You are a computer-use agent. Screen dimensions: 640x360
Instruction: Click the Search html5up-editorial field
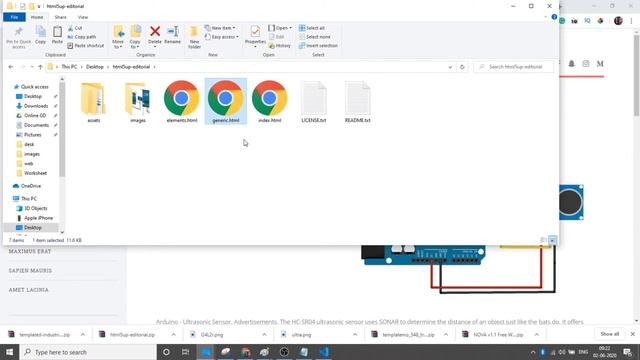(x=513, y=67)
